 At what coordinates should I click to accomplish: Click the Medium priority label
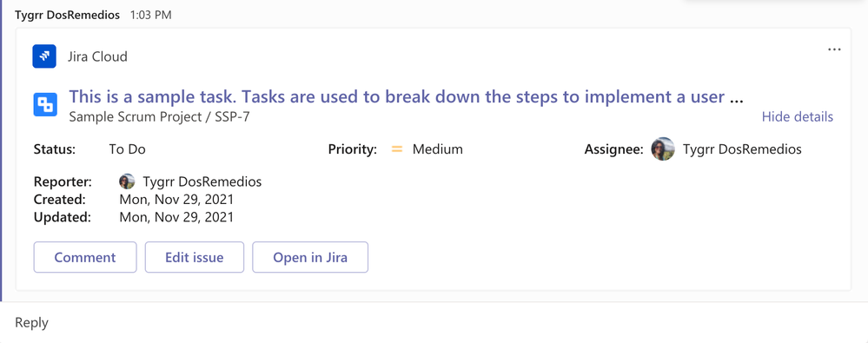(x=437, y=149)
